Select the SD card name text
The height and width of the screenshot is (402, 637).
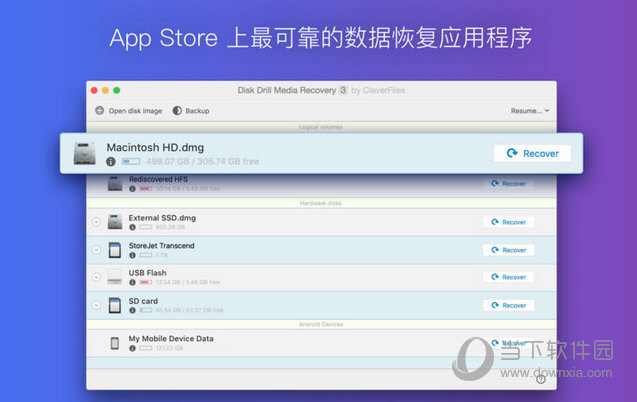click(143, 301)
